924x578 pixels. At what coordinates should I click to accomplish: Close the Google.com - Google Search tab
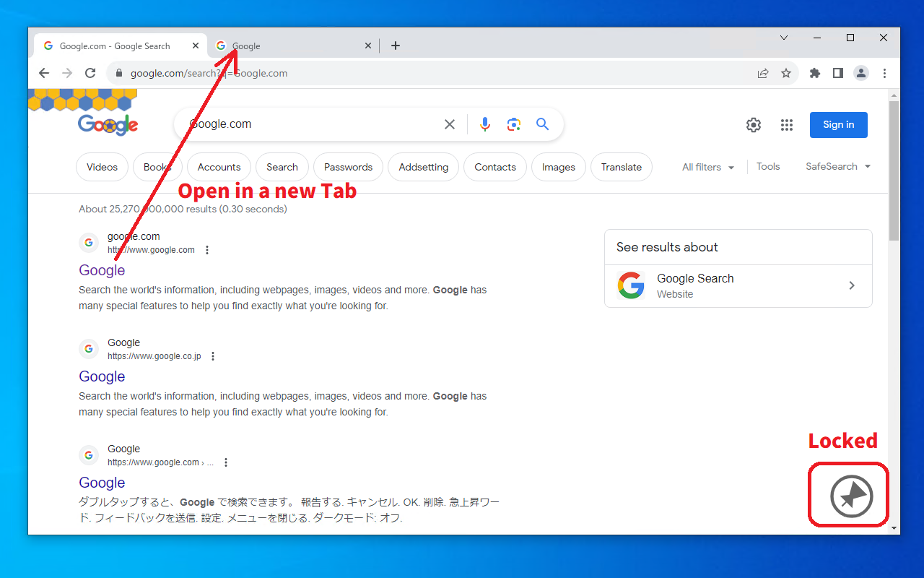196,46
